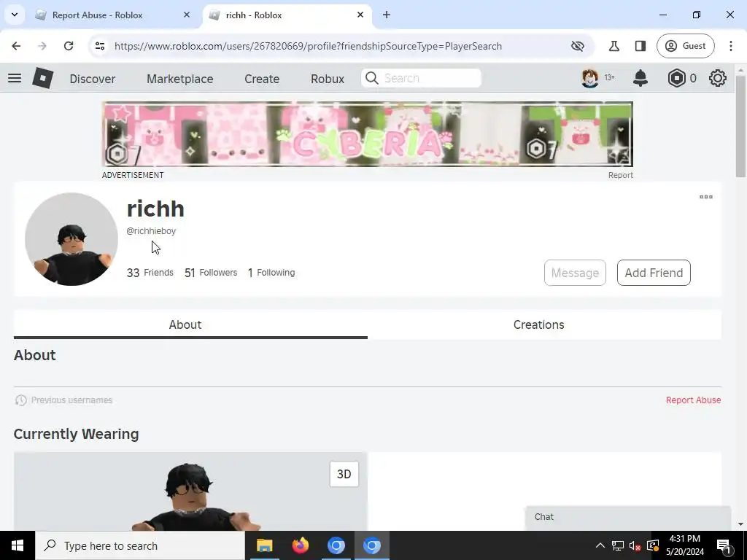Click the 13+ age label
Image resolution: width=747 pixels, height=560 pixels.
(609, 77)
